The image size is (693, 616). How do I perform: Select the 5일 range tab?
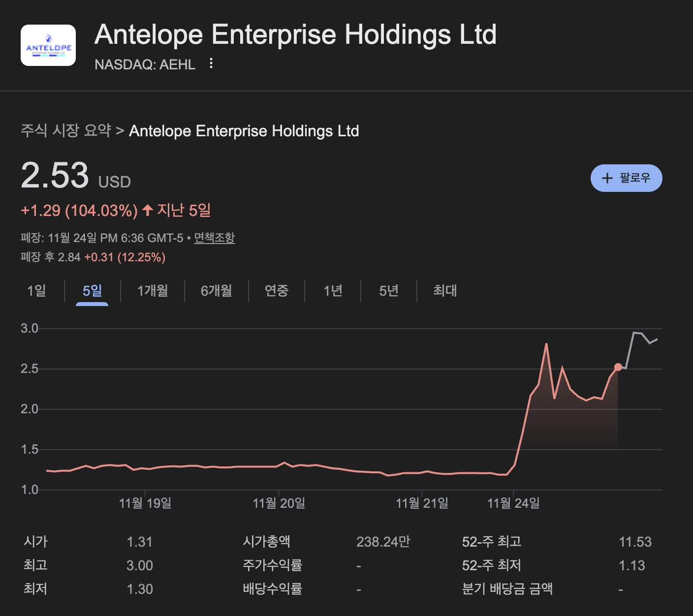[92, 291]
